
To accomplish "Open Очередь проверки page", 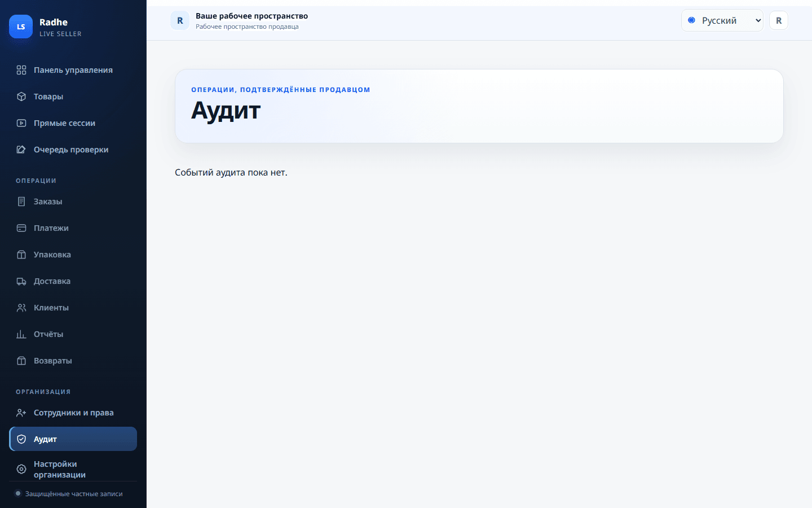I will (x=73, y=150).
